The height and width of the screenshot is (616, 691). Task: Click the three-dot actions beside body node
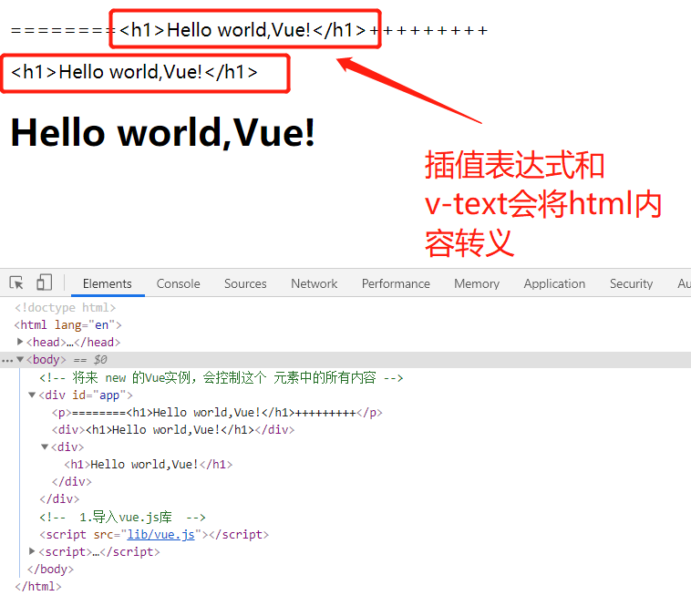(7, 361)
